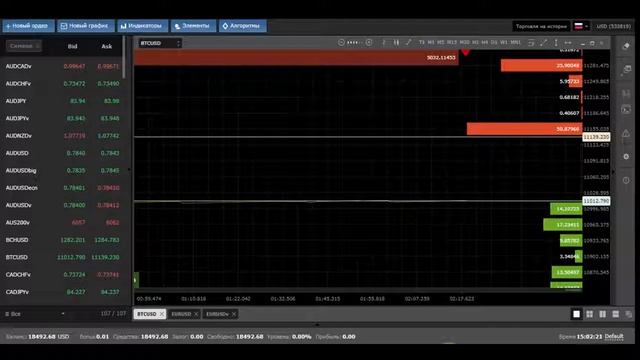Image resolution: width=640 pixels, height=360 pixels.
Task: Click the diagonal scale chart icon
Action: pyautogui.click(x=543, y=42)
